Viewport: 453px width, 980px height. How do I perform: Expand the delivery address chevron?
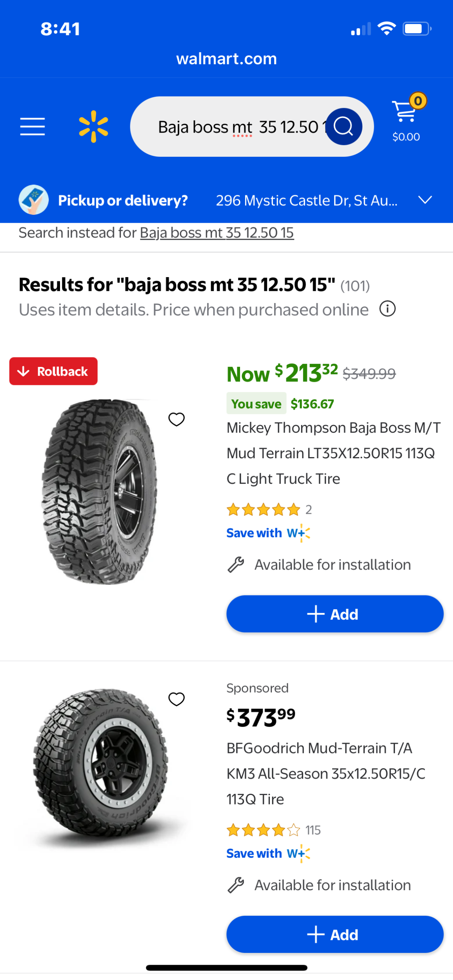425,200
